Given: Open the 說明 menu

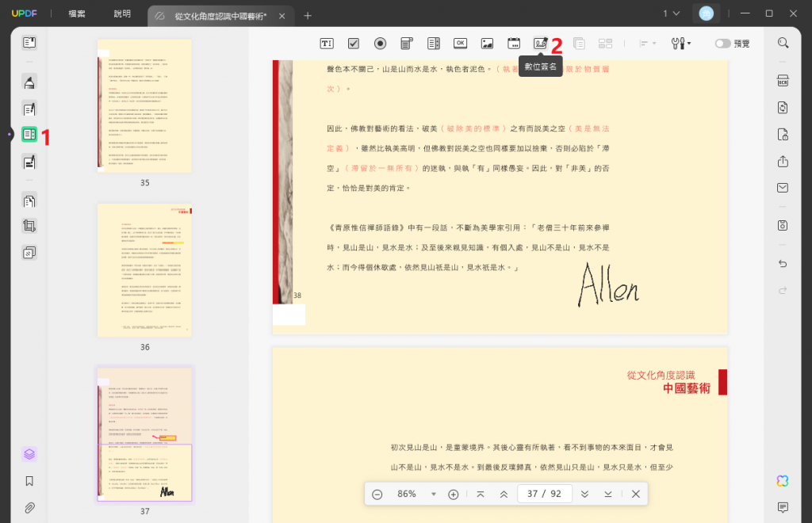Looking at the screenshot, I should 122,14.
